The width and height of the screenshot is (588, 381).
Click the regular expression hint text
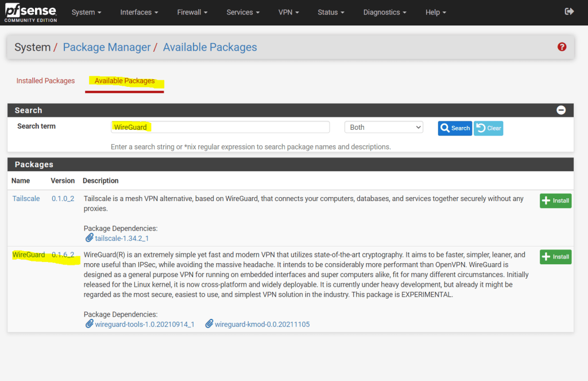pos(251,147)
